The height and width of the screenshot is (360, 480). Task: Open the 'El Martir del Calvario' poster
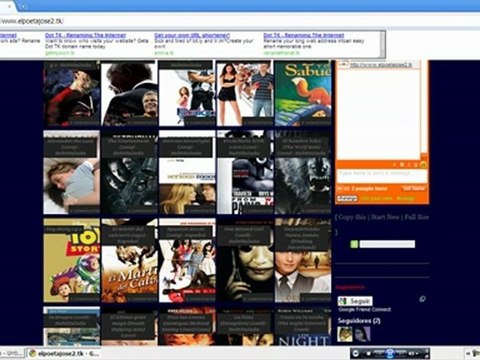coord(129,260)
